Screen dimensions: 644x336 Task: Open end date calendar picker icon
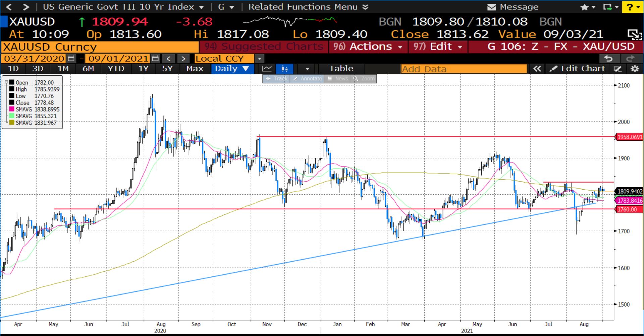[155, 59]
